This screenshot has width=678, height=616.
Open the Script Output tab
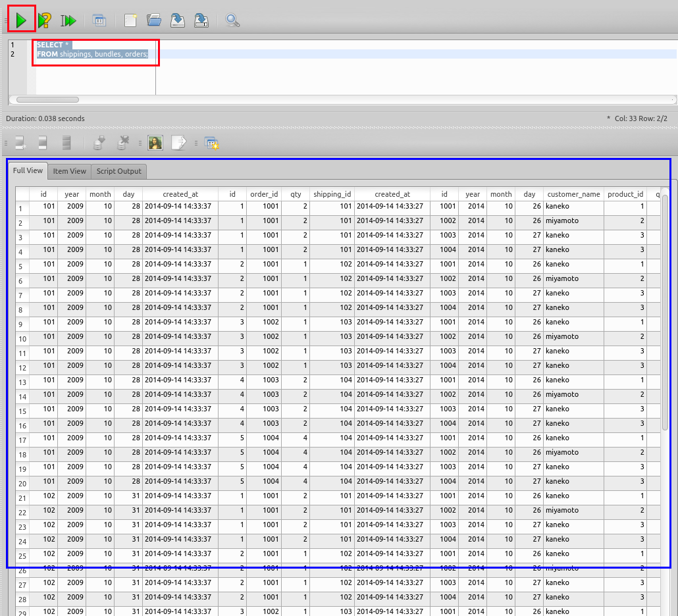click(x=119, y=171)
